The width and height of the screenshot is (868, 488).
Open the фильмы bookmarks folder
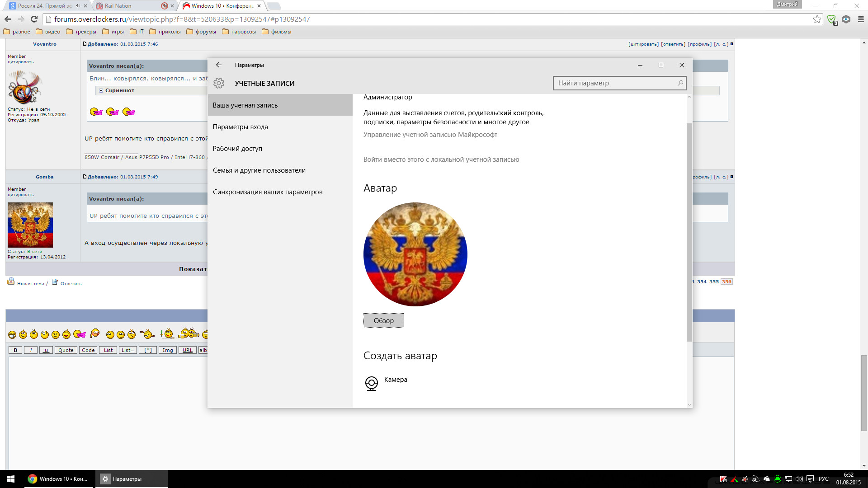[x=277, y=32]
